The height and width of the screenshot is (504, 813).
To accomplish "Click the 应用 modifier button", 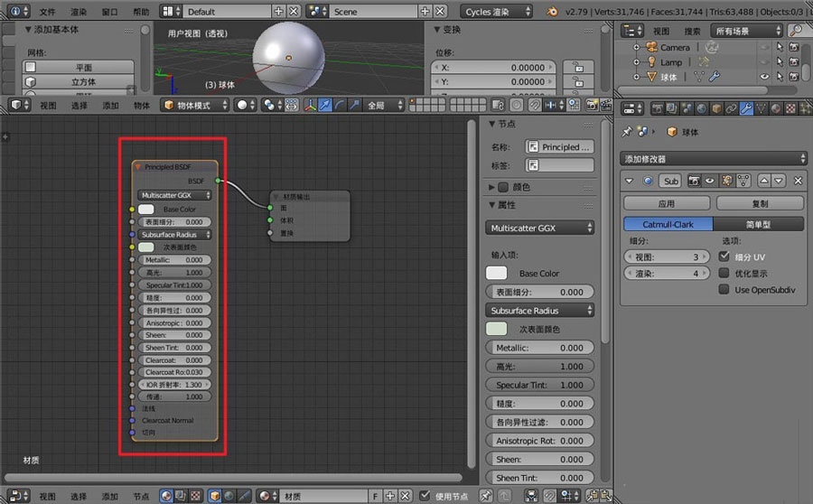I will (667, 203).
